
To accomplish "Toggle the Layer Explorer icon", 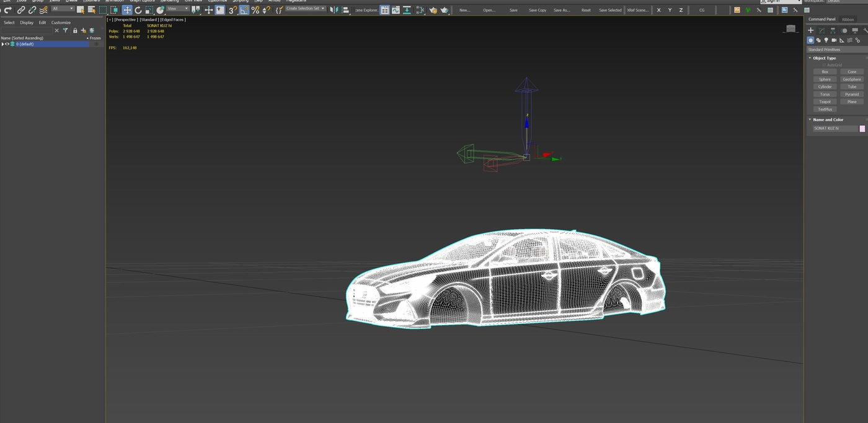I will click(x=385, y=10).
